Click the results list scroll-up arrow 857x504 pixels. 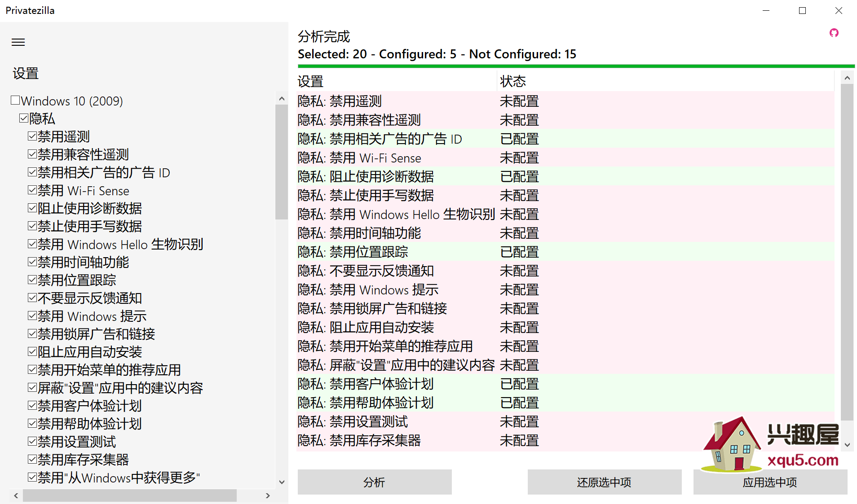coord(847,78)
